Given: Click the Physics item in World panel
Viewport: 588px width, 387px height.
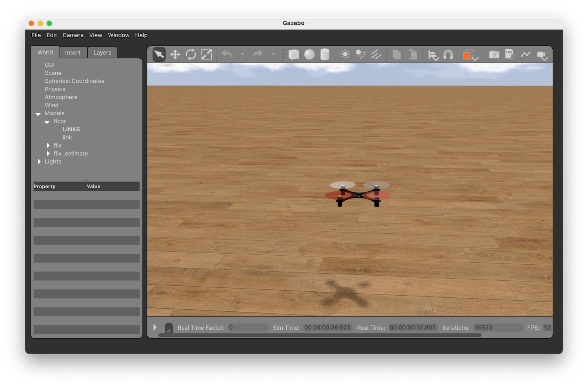Looking at the screenshot, I should click(x=55, y=89).
